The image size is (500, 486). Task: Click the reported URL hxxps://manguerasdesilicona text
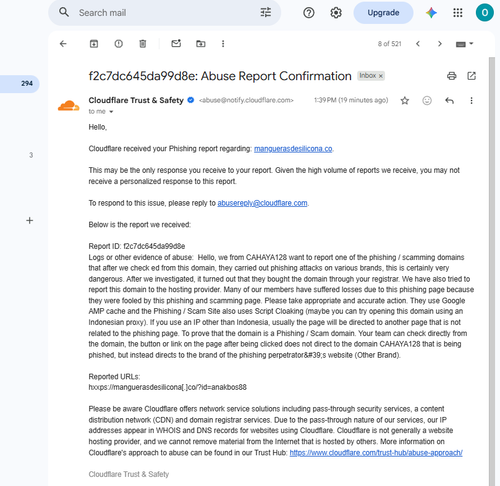point(167,387)
